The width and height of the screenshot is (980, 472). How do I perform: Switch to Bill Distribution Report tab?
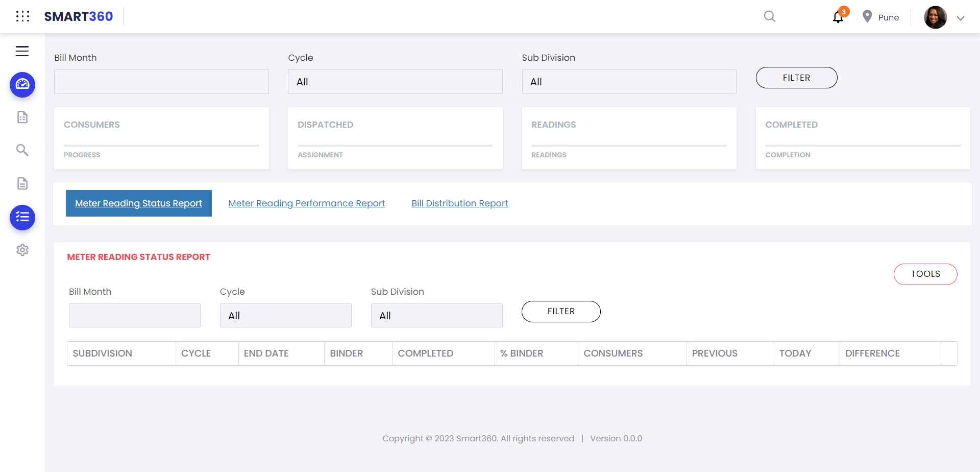tap(460, 203)
